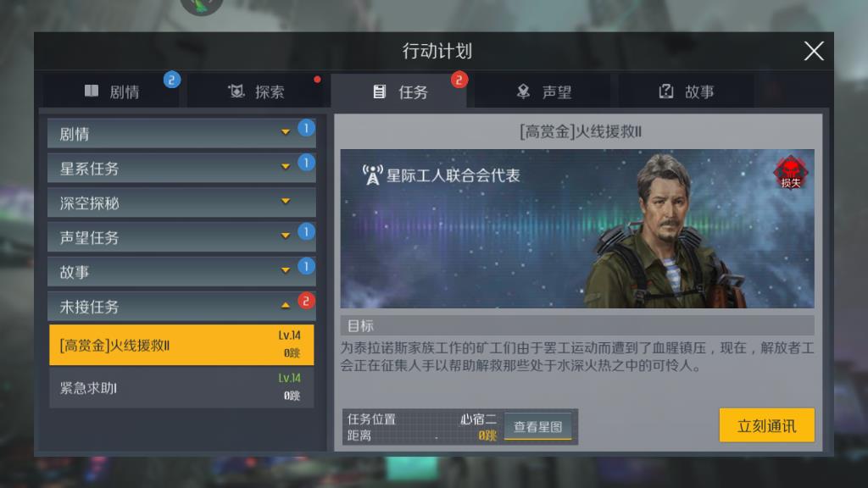Switch to the 探索 tab

pyautogui.click(x=256, y=91)
